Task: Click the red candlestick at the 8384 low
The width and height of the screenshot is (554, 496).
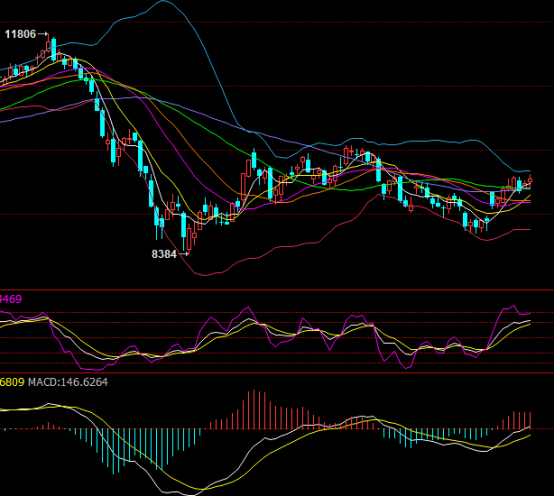Action: click(189, 240)
